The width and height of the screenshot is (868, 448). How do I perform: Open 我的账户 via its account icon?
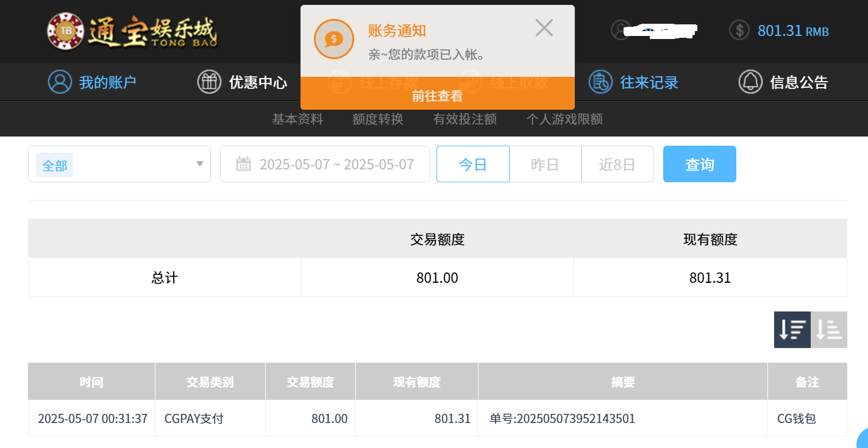pos(59,82)
